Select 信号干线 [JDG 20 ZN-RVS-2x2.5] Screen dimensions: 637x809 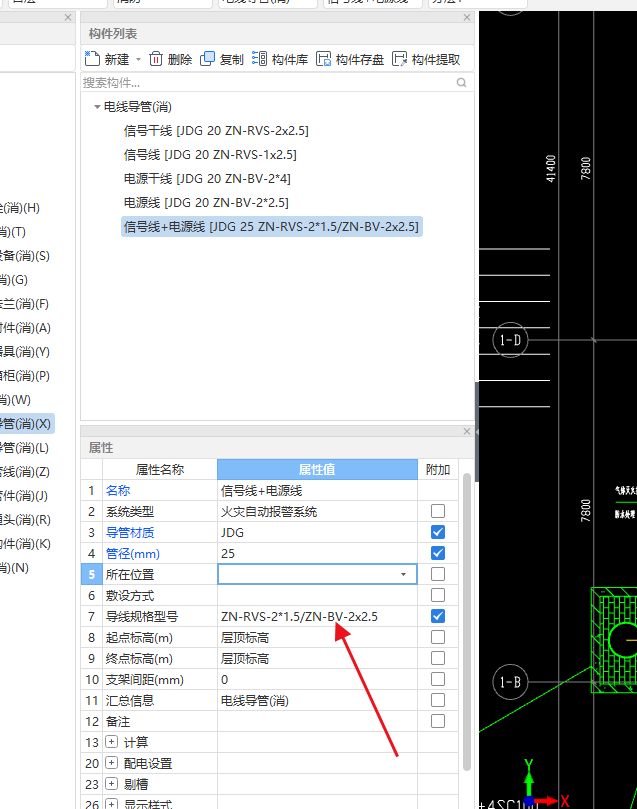pos(216,131)
